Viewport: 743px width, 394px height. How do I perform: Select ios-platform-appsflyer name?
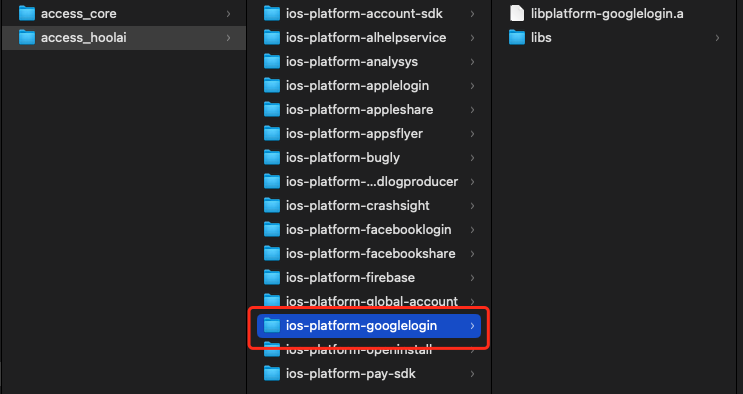(354, 134)
